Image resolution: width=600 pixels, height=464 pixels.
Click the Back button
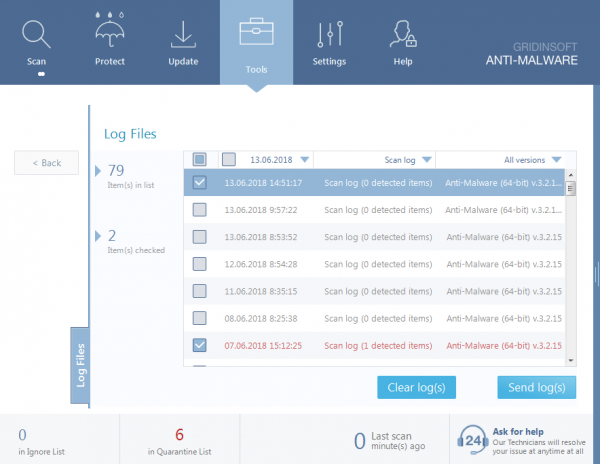(46, 163)
